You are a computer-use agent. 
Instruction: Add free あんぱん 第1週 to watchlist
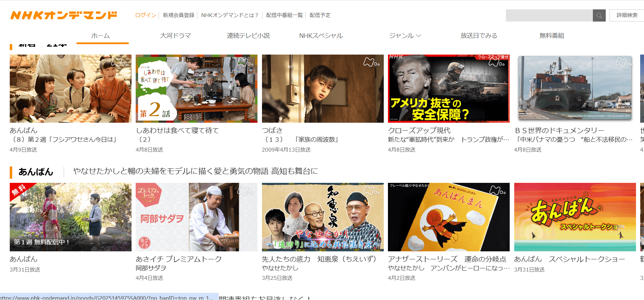pos(120,190)
